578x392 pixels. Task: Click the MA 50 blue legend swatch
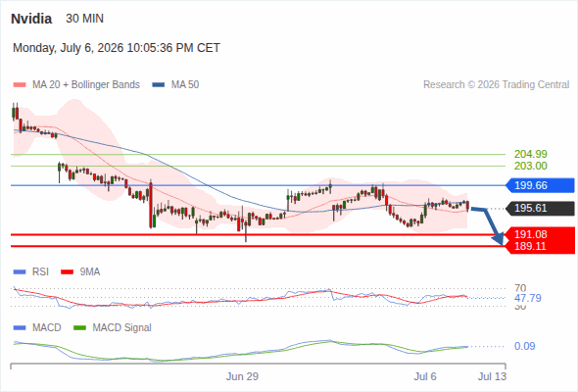pyautogui.click(x=159, y=85)
